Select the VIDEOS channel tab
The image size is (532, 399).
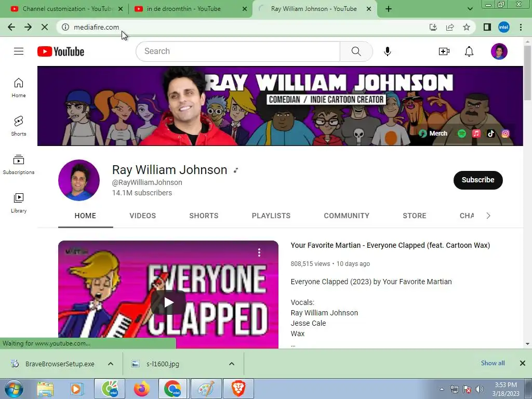(x=142, y=216)
